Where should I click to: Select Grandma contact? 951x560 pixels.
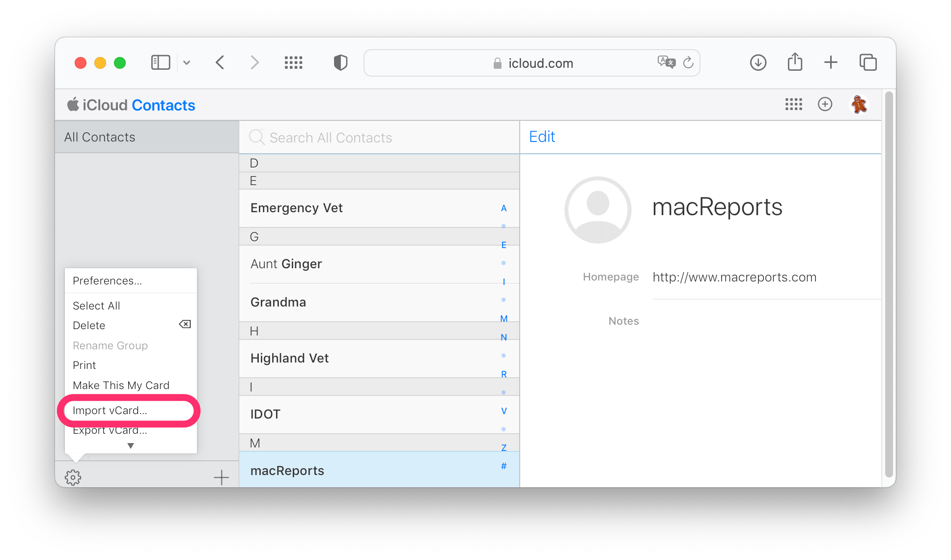tap(379, 303)
